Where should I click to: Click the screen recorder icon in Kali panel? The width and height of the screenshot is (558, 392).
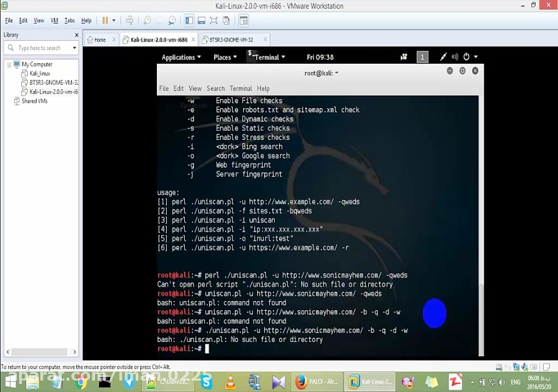[x=404, y=56]
